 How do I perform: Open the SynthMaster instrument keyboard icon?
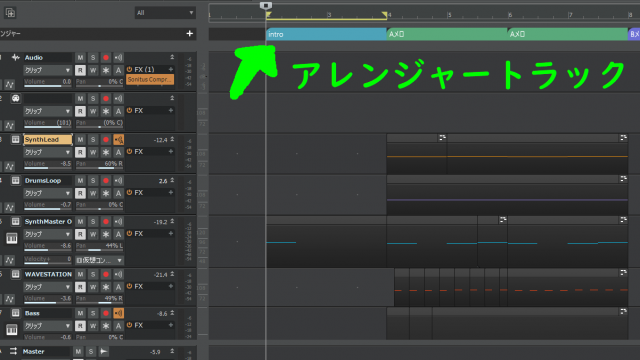12,238
